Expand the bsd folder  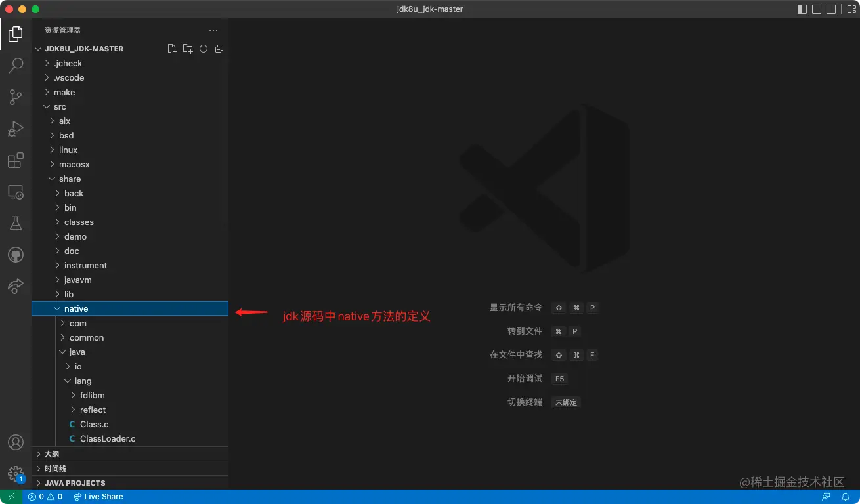click(130, 135)
